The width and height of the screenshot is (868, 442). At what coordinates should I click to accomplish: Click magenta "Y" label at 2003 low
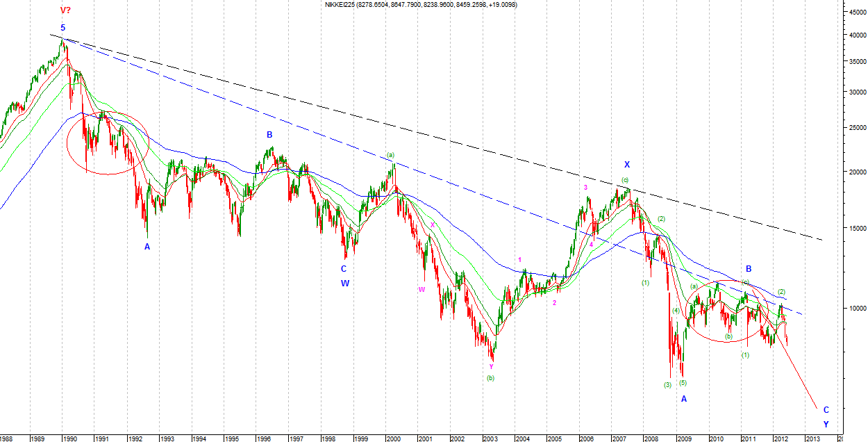(x=491, y=366)
